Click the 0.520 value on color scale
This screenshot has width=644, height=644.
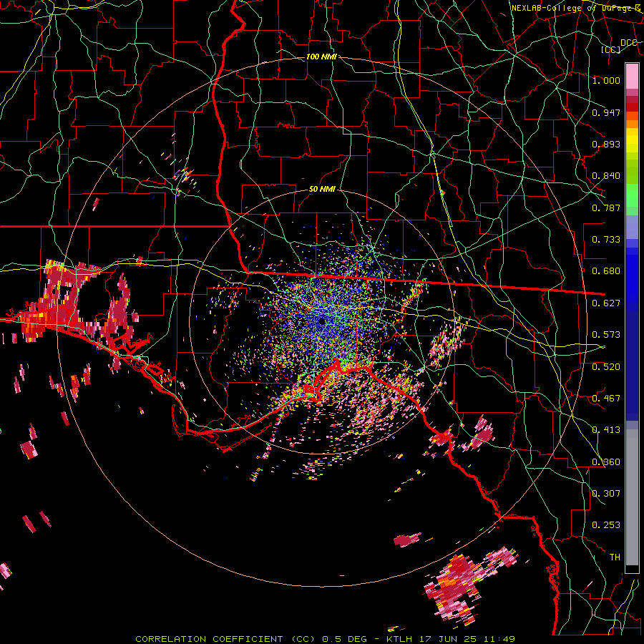606,366
